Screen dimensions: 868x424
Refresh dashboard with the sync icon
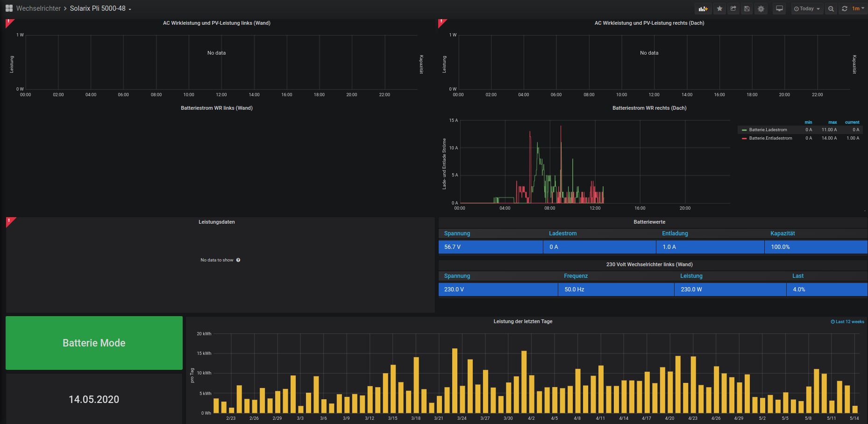845,8
